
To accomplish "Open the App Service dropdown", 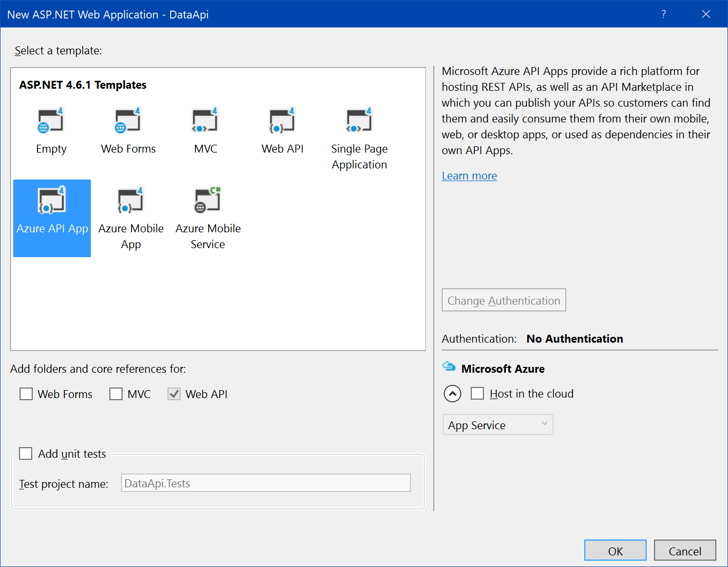I will [x=498, y=425].
